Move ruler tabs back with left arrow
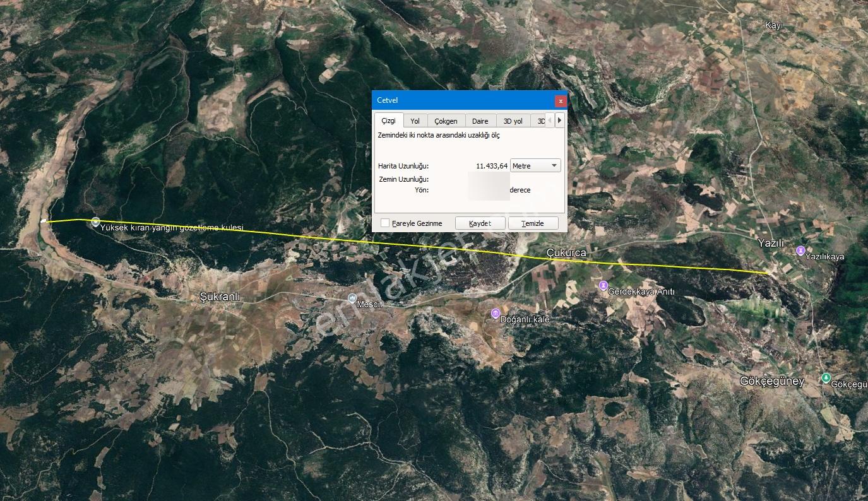Screen dimensions: 868x501 (550, 121)
